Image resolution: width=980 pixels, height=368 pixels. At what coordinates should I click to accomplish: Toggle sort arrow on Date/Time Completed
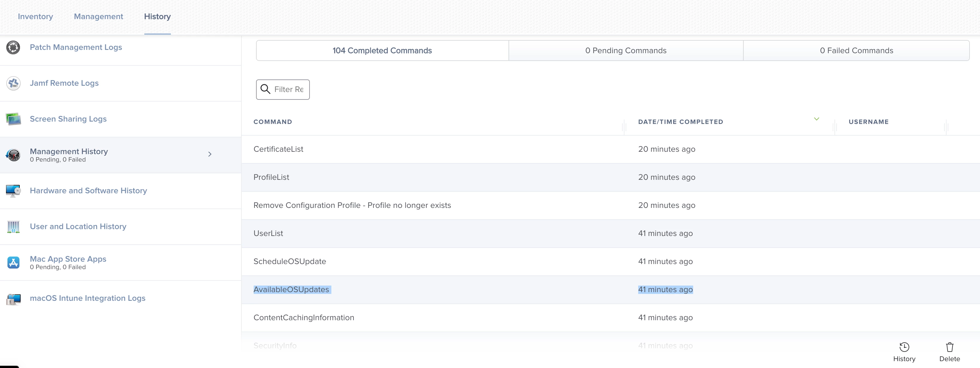point(816,119)
